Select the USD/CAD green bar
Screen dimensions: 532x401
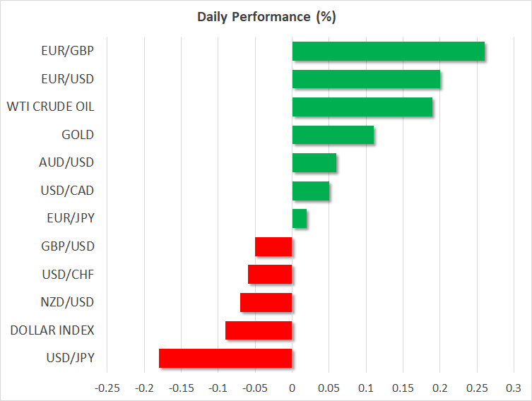(x=310, y=191)
